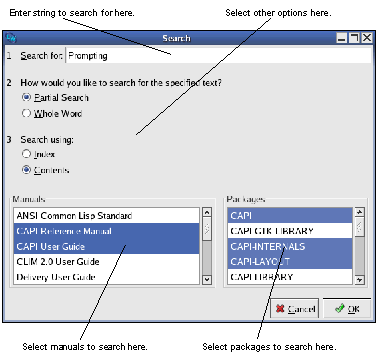Viewport: 379px width, 364px height.
Task: Maximize the Search window
Action: (354, 38)
